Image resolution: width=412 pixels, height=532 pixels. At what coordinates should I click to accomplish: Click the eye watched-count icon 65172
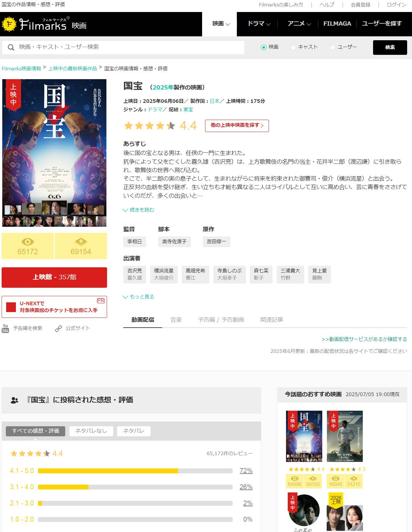point(28,242)
